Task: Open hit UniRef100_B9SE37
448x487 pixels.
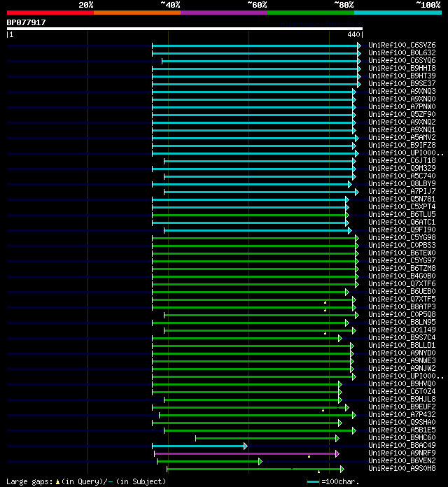Action: coord(402,83)
